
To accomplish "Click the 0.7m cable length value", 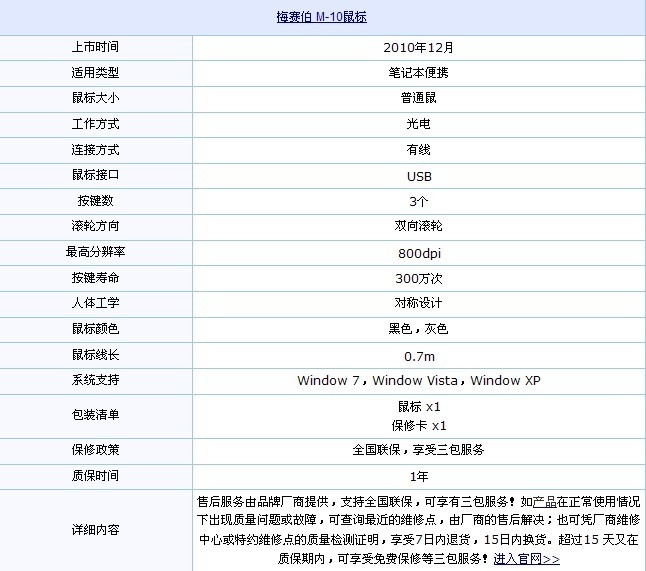I will tap(418, 355).
